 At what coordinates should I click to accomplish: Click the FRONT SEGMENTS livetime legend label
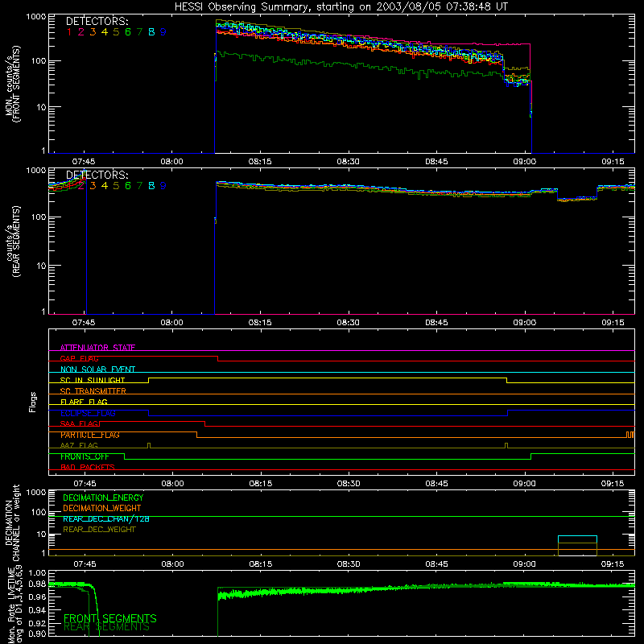[110, 618]
